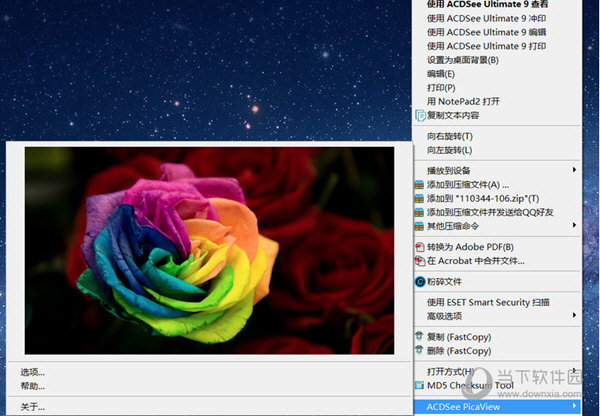Expand the 播放到设备 submenu arrow
This screenshot has height=416, width=600.
pos(574,170)
